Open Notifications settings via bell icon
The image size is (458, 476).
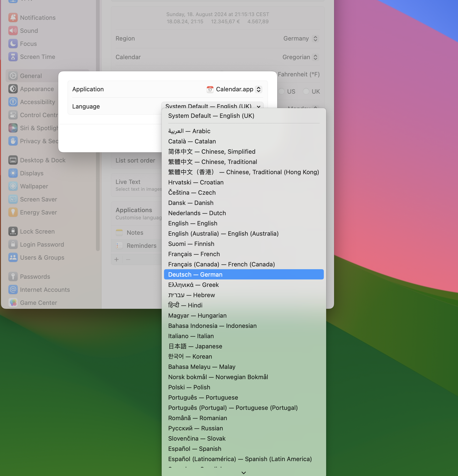[13, 17]
